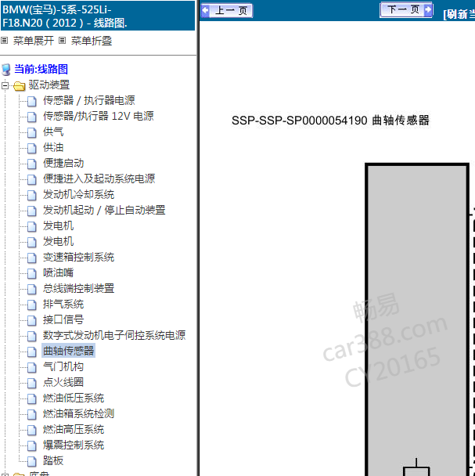This screenshot has height=476, width=475.
Task: Click page icon beside 接口信号
Action: 31,320
